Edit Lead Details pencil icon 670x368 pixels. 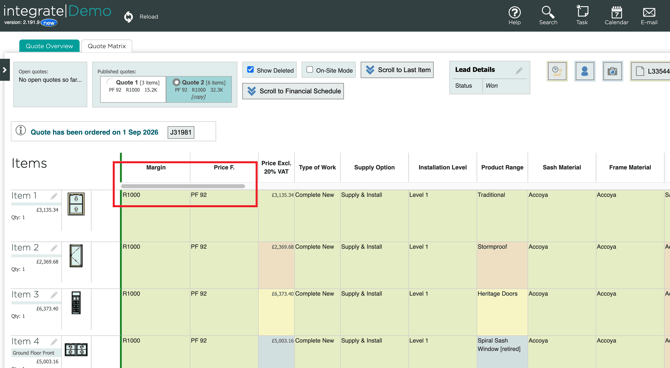[519, 71]
